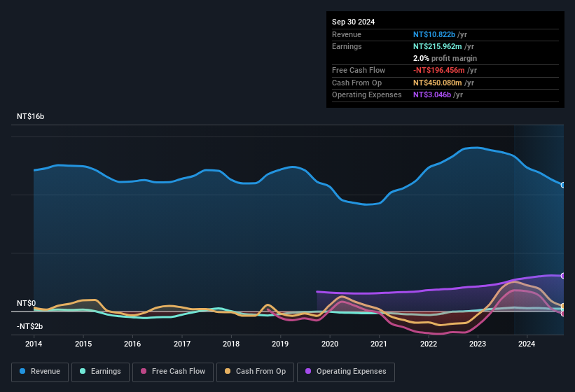Click the purple Operating Expenses end marker
Image resolution: width=575 pixels, height=392 pixels.
563,276
